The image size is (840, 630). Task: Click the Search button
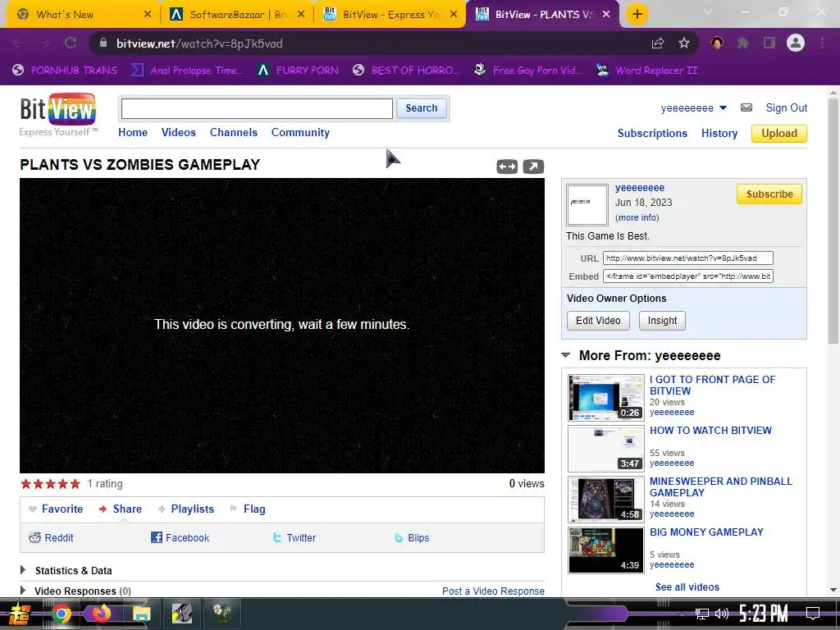tap(422, 108)
